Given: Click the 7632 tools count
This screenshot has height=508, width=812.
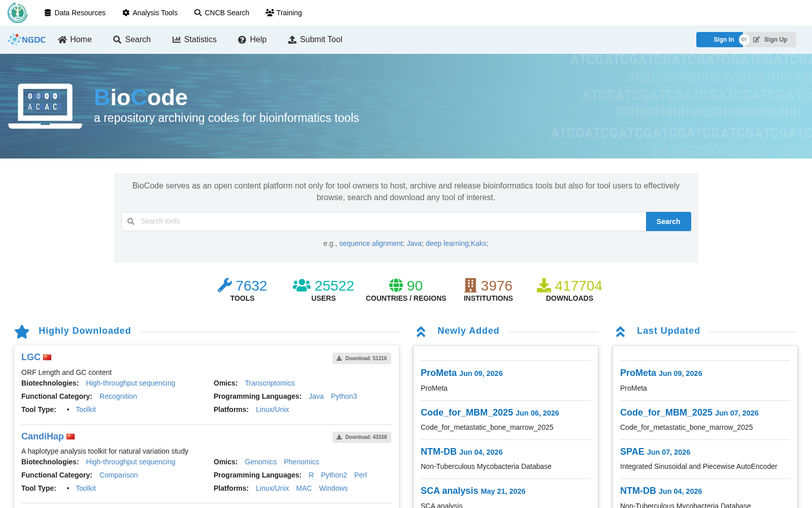Looking at the screenshot, I should (251, 286).
